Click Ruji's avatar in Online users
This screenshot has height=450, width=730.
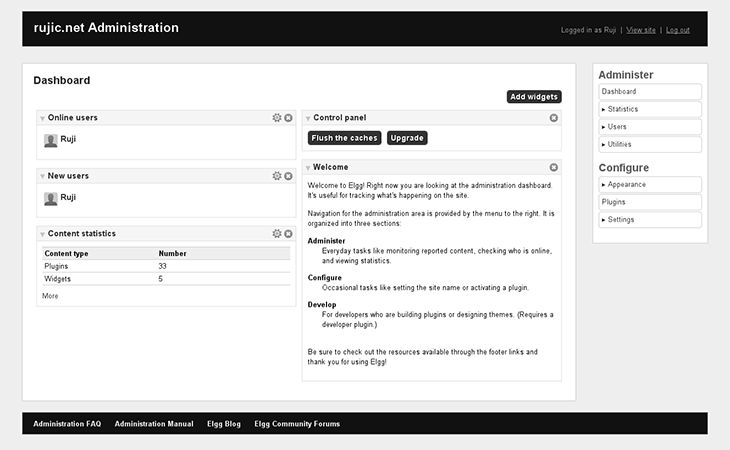(51, 140)
